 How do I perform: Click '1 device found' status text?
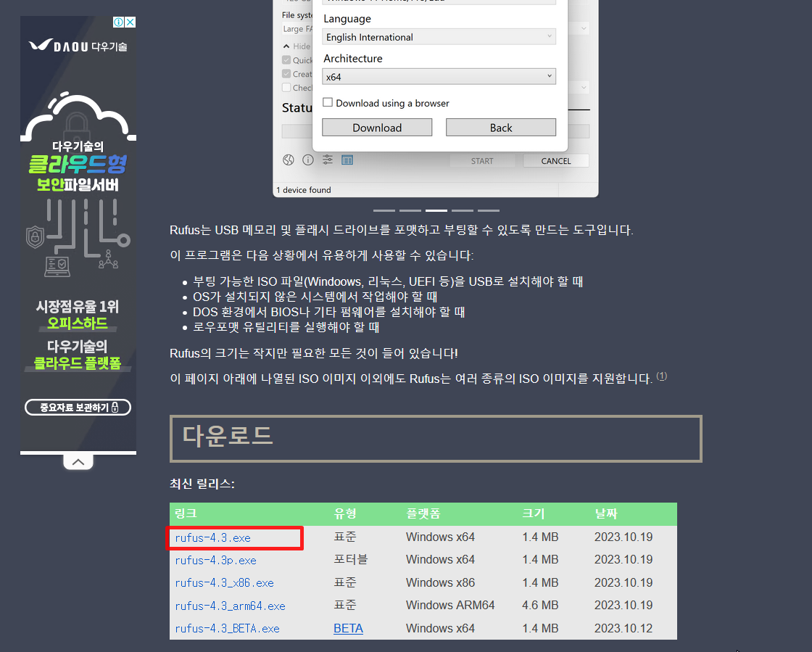tap(304, 190)
